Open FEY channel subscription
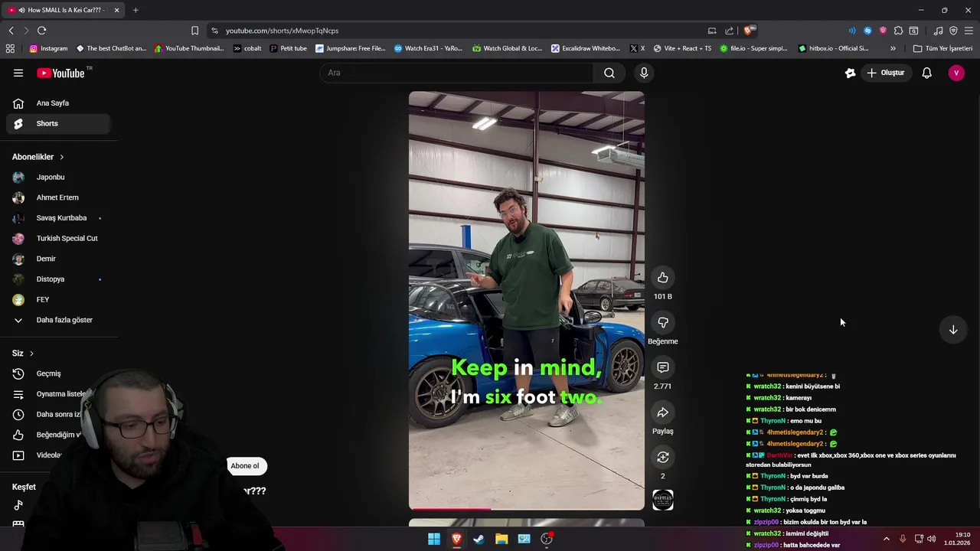 (x=58, y=299)
